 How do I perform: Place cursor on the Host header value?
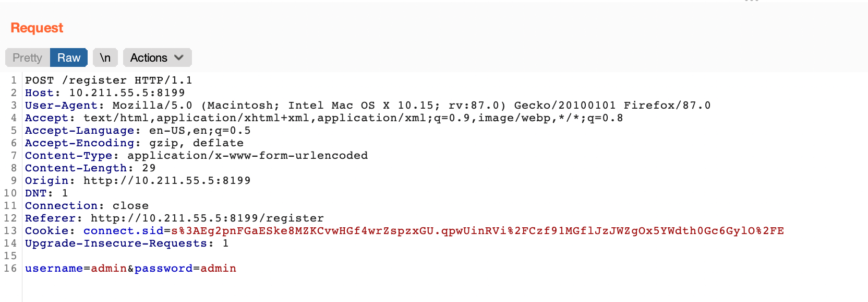point(127,93)
